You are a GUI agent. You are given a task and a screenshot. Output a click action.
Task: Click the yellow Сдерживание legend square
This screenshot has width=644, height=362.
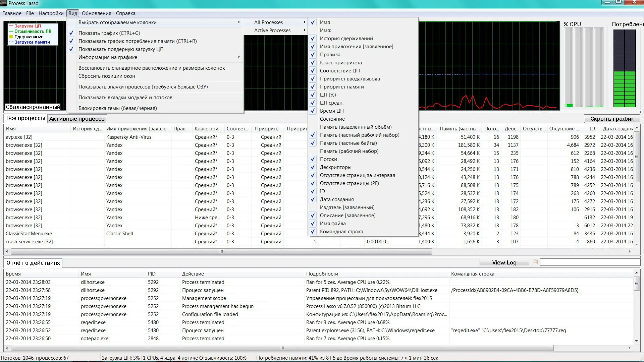point(11,37)
